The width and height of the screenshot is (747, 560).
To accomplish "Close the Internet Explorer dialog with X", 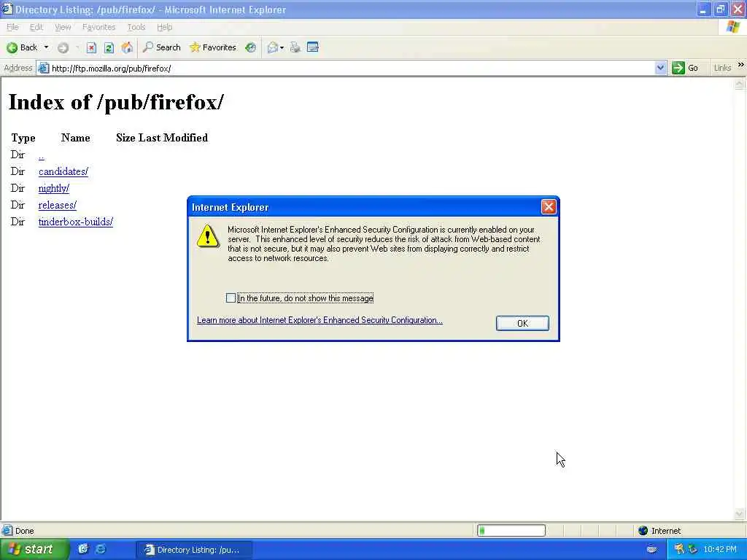I will 549,206.
